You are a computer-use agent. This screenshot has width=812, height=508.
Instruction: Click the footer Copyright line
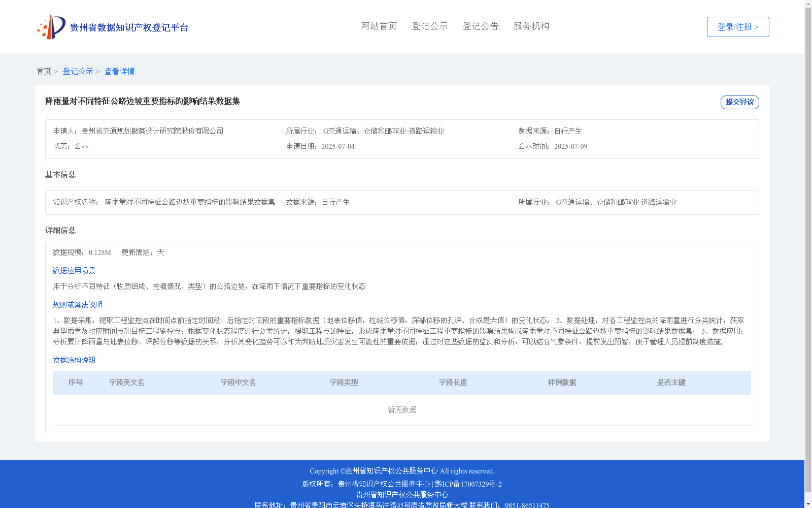click(402, 471)
